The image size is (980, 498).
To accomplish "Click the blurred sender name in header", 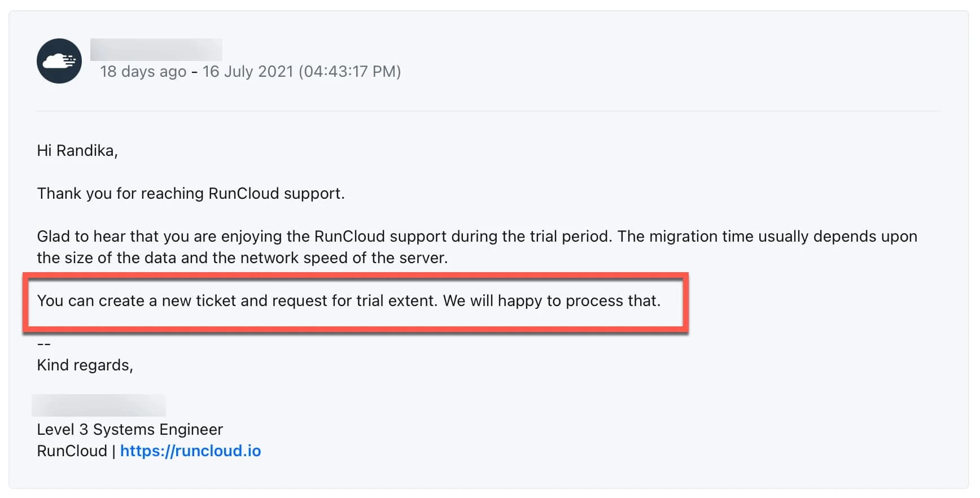I will pos(156,50).
